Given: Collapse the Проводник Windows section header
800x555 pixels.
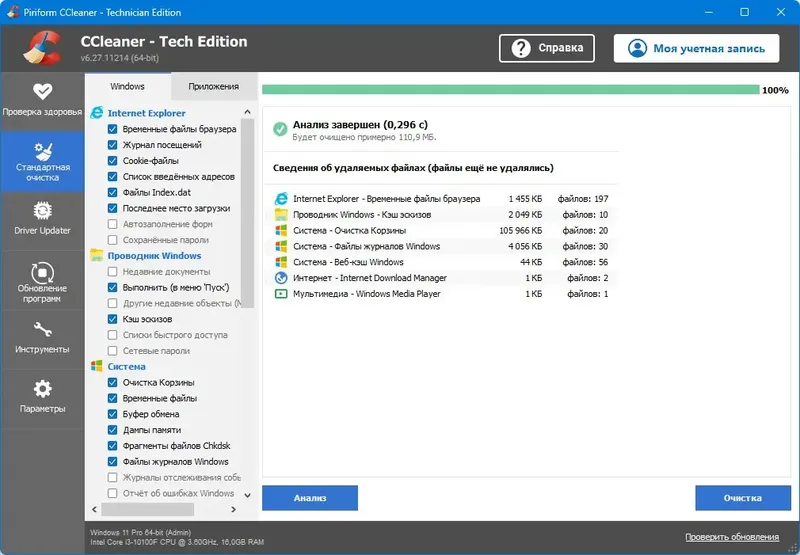Looking at the screenshot, I should point(153,256).
